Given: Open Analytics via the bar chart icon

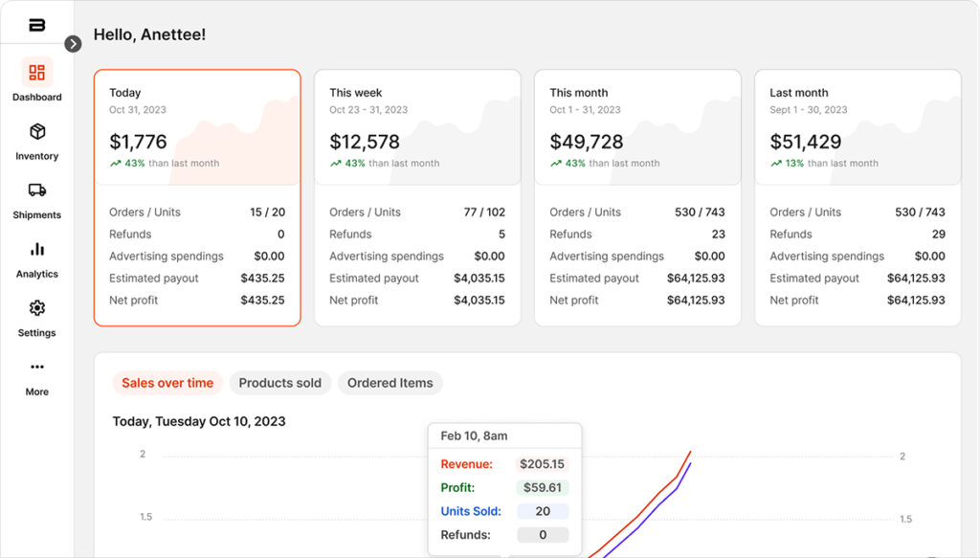Looking at the screenshot, I should point(36,251).
